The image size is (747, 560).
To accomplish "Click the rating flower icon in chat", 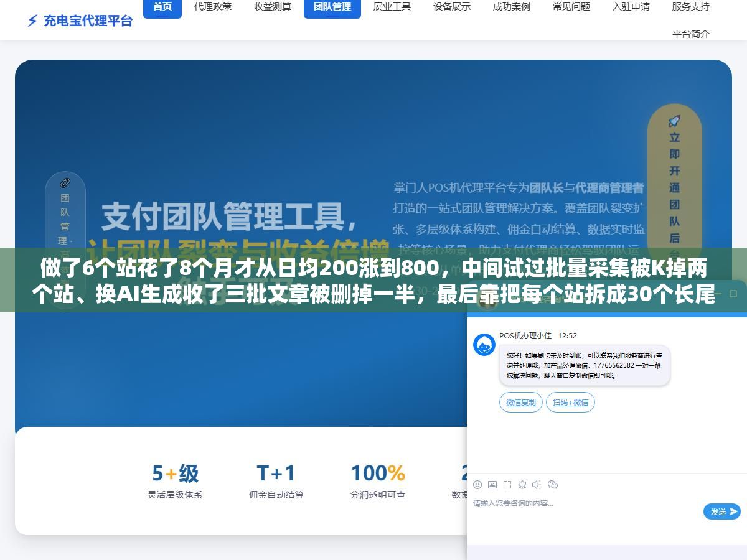I will (x=522, y=485).
